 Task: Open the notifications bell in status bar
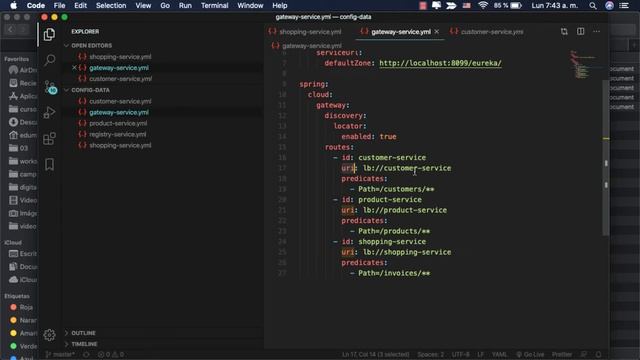598,354
